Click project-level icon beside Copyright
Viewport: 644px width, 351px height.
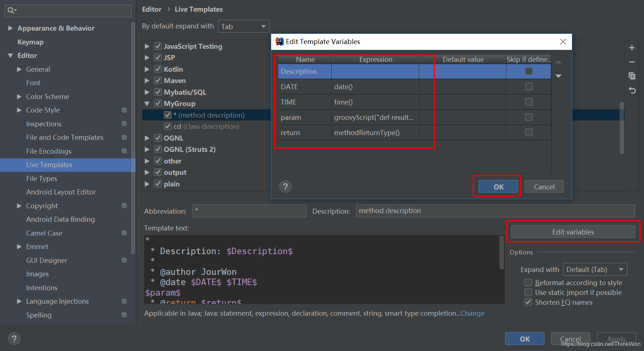pos(124,205)
